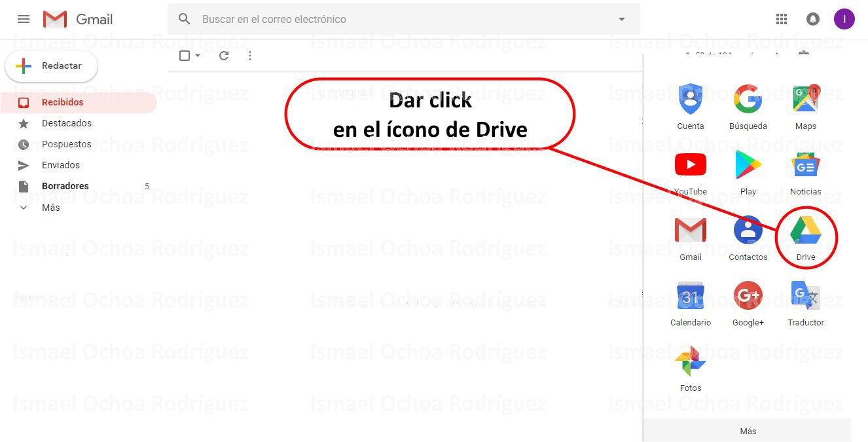Click the Redactar compose button
Image resolution: width=868 pixels, height=442 pixels.
coord(51,66)
